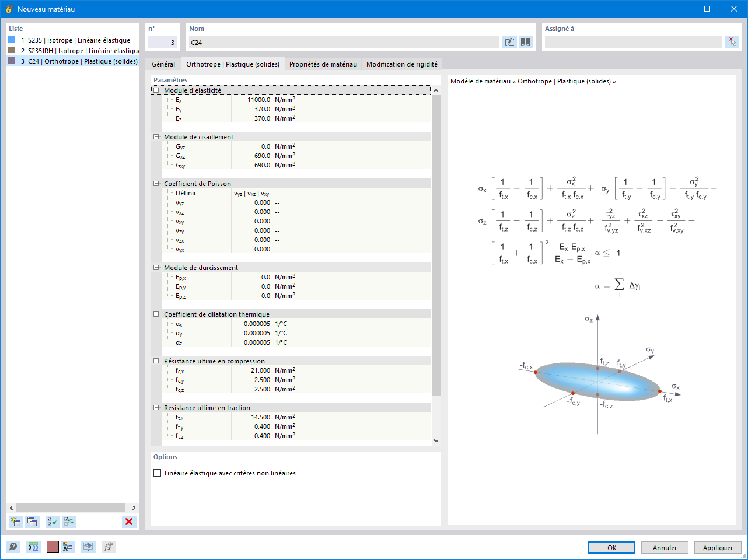Viewport: 748px width, 560px height.
Task: Click the invert selection icon
Action: click(69, 521)
